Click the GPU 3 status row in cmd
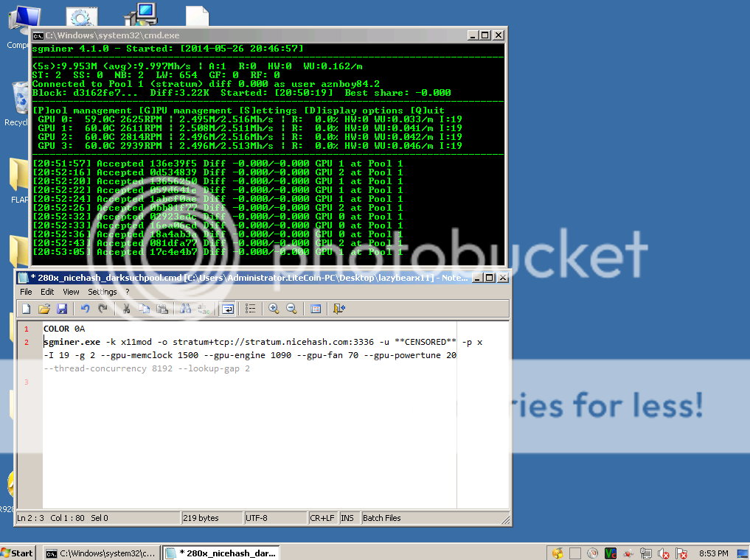The image size is (750, 560). (x=250, y=146)
